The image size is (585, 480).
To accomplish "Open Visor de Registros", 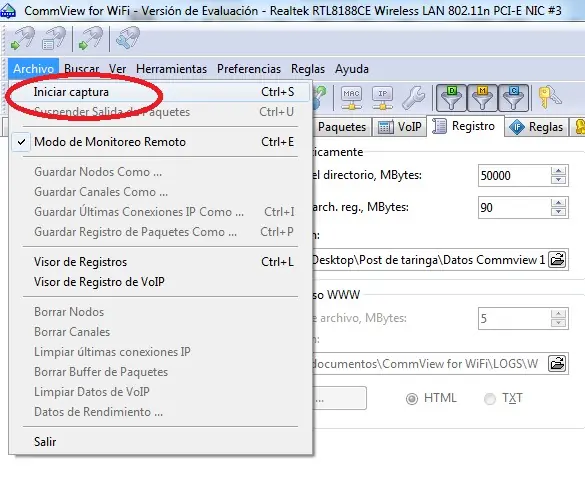I will click(160, 262).
